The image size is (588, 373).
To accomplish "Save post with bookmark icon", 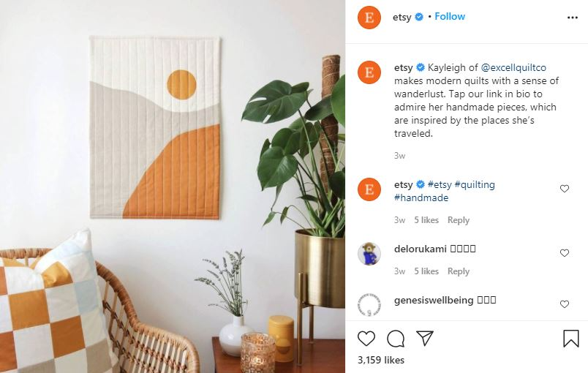I will click(x=570, y=338).
